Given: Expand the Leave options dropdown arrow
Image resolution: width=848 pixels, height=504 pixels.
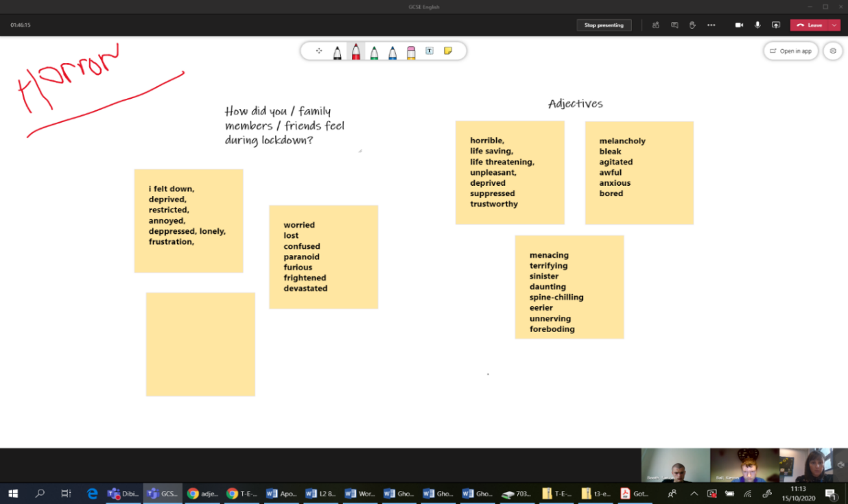Looking at the screenshot, I should click(x=834, y=25).
